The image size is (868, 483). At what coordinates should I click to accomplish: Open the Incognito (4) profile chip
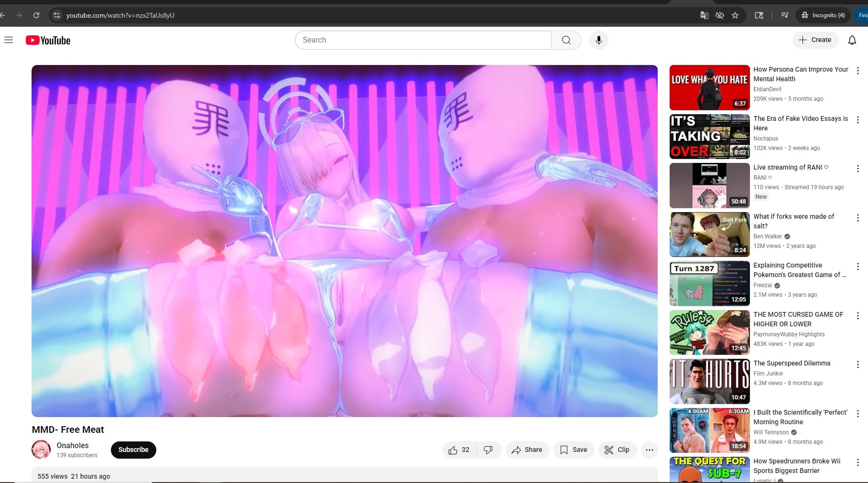tap(824, 15)
